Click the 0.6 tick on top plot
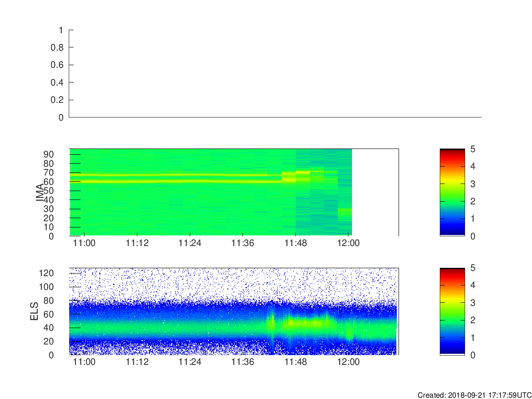The width and height of the screenshot is (532, 399). (x=57, y=65)
